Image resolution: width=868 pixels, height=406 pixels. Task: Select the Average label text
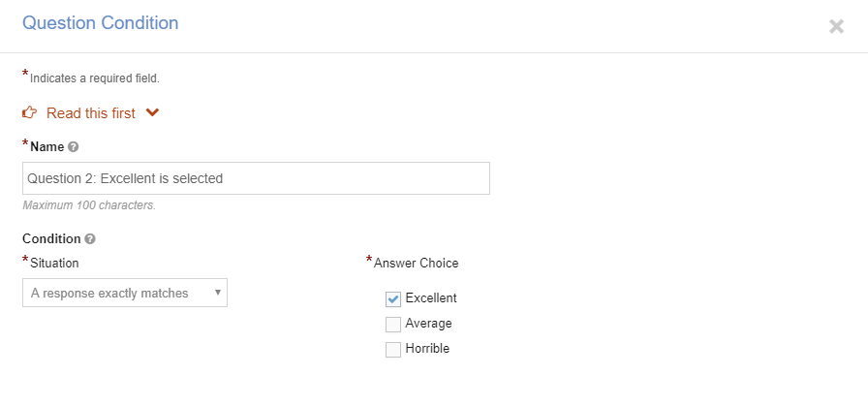pos(428,323)
